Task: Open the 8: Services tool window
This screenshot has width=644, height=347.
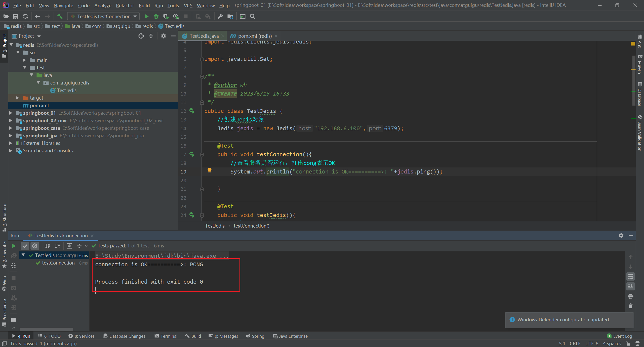Action: [82, 336]
